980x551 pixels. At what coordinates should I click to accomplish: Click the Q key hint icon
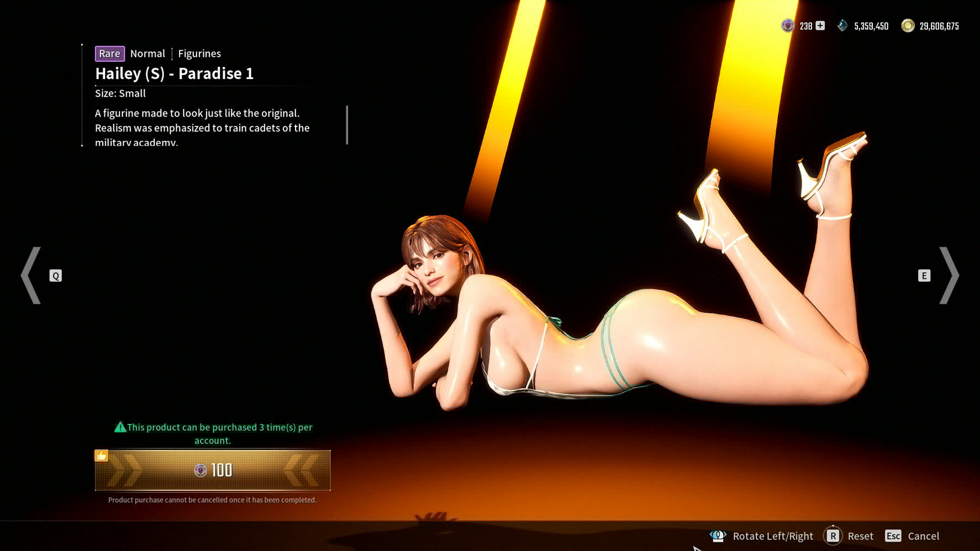[55, 276]
